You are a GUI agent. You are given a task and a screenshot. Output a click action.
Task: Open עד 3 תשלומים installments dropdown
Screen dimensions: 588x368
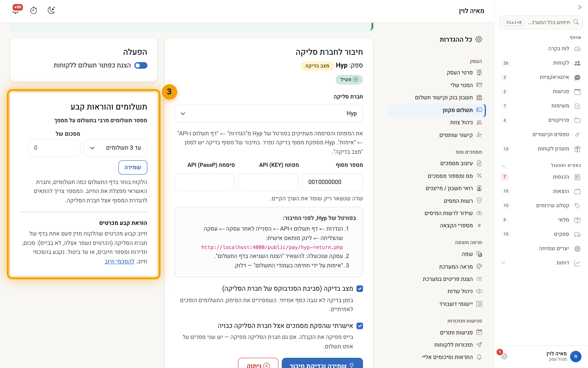click(x=115, y=148)
